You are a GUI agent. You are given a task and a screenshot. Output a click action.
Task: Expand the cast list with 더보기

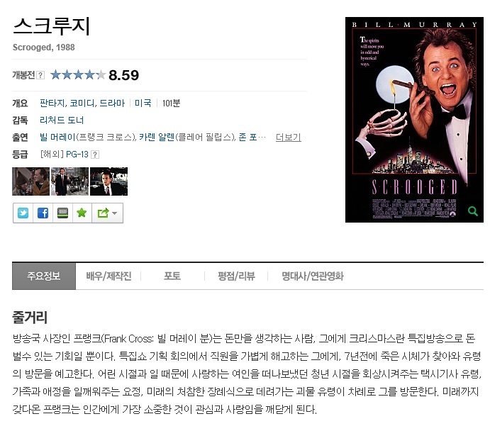[x=288, y=137]
